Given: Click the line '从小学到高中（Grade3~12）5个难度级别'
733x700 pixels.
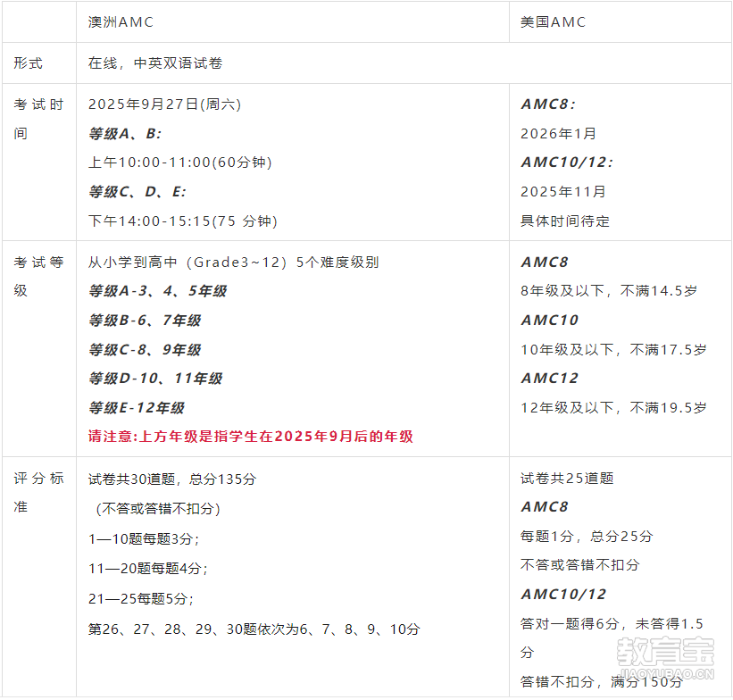Looking at the screenshot, I should [234, 262].
